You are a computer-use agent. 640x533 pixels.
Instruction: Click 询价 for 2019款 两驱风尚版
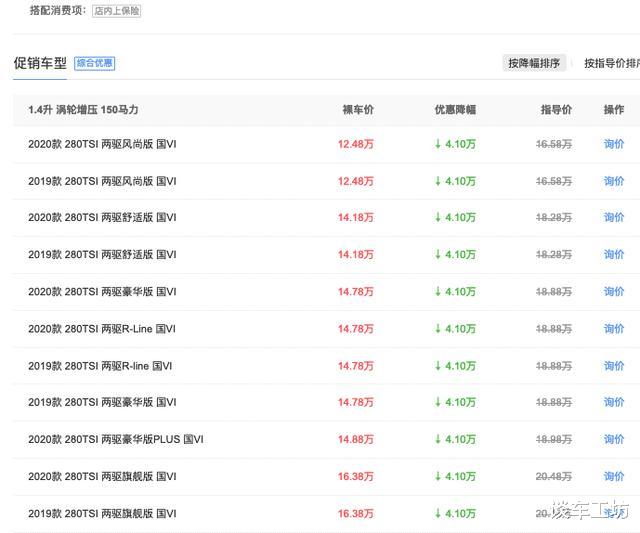pos(614,181)
